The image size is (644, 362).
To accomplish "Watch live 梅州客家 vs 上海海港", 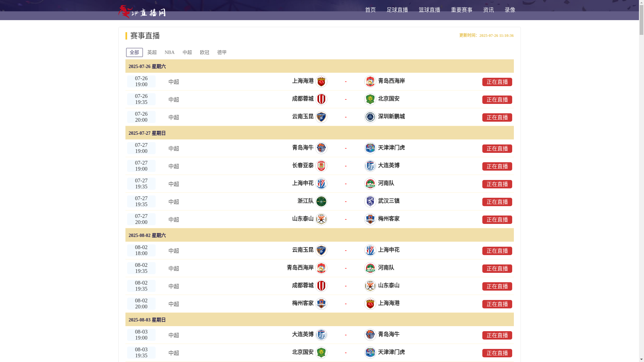I will point(497,304).
